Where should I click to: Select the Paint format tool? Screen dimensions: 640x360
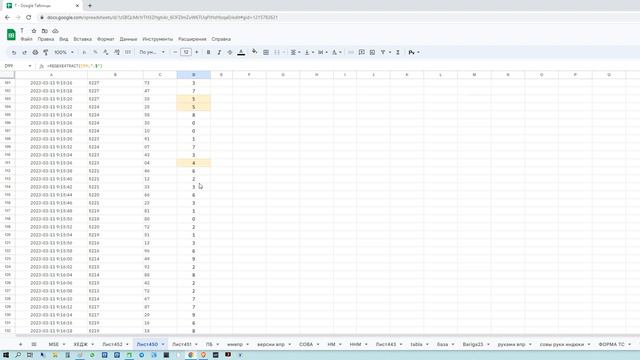[46, 53]
